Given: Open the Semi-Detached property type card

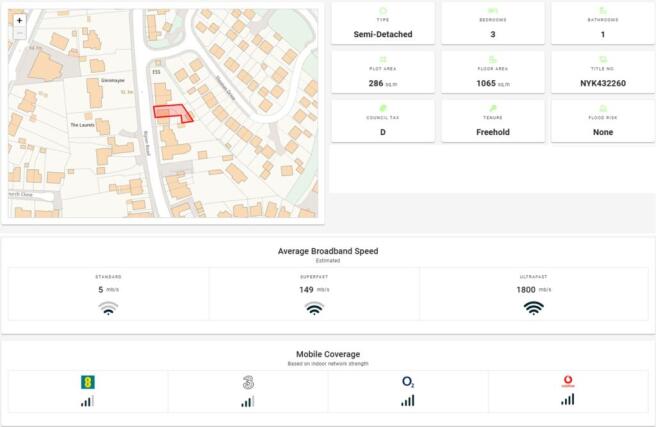Looking at the screenshot, I should click(x=383, y=24).
